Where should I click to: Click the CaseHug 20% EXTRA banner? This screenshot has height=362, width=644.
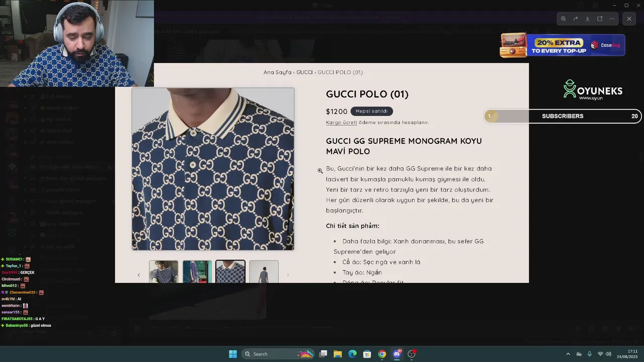click(x=562, y=45)
